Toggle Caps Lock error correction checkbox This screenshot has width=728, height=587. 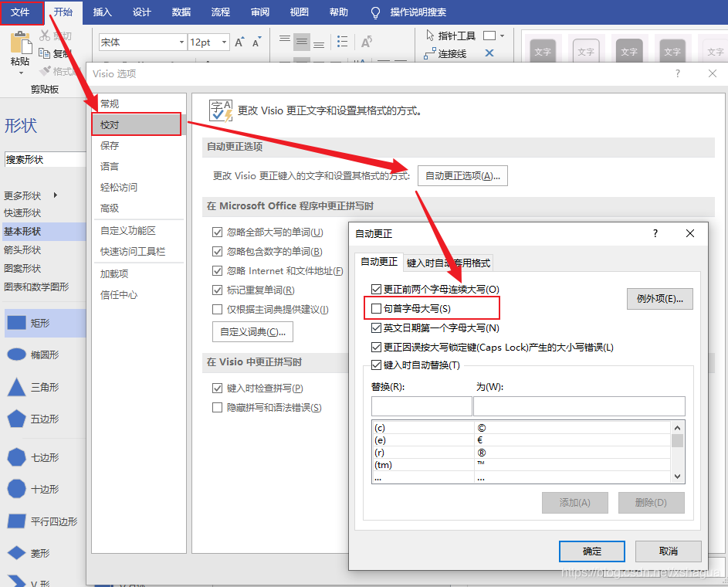pyautogui.click(x=377, y=347)
